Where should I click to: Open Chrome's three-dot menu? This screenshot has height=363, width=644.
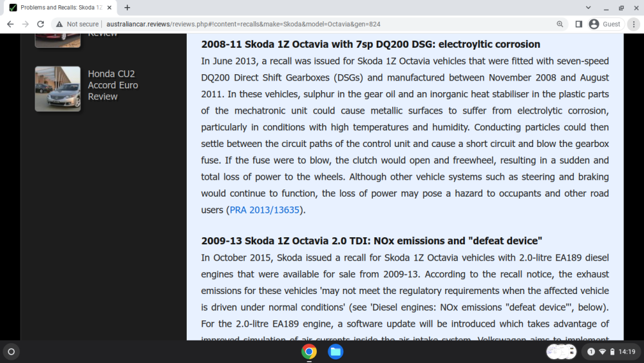tap(634, 25)
